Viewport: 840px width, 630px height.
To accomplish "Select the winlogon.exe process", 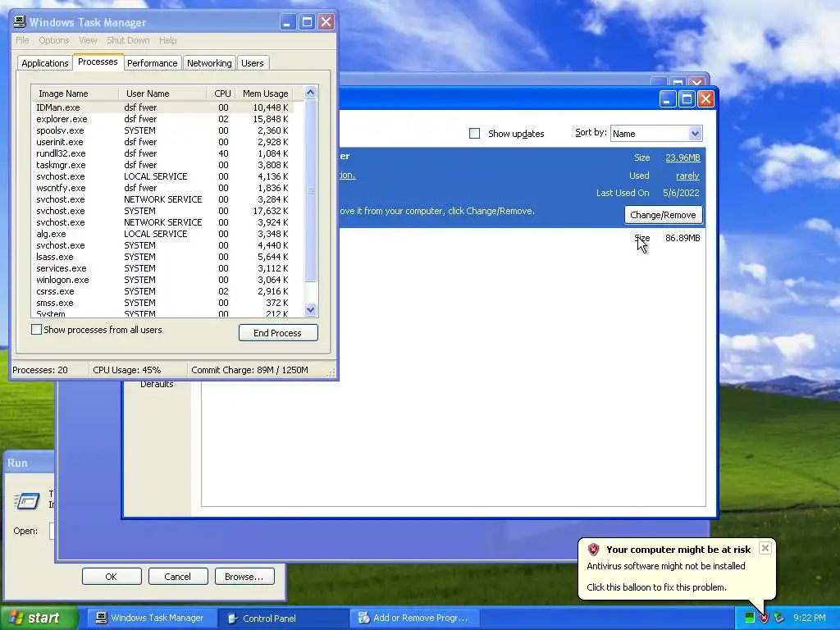I will point(163,281).
